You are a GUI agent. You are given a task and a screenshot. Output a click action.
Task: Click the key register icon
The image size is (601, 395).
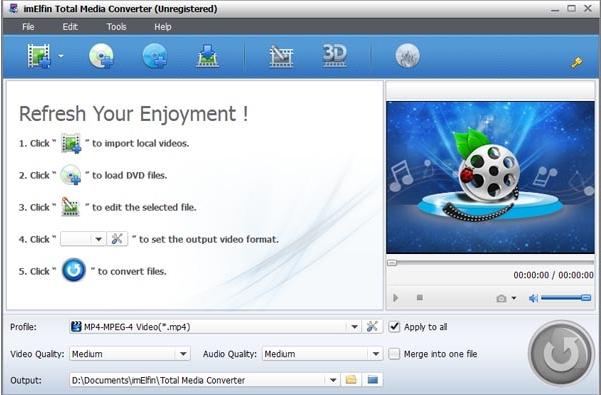click(x=576, y=62)
